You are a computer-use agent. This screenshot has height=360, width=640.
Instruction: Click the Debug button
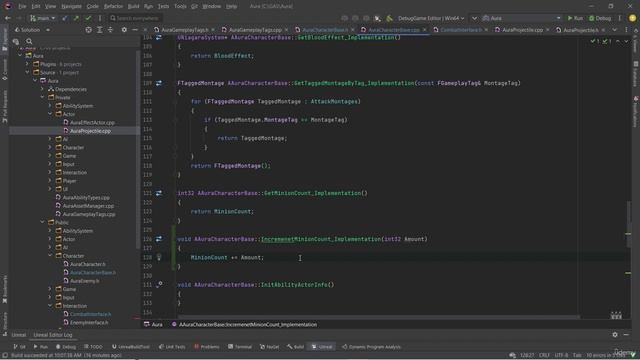(600, 18)
